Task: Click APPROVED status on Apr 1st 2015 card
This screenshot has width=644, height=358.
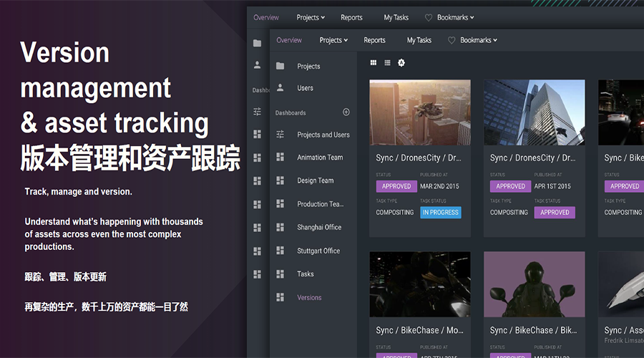Action: pyautogui.click(x=510, y=186)
